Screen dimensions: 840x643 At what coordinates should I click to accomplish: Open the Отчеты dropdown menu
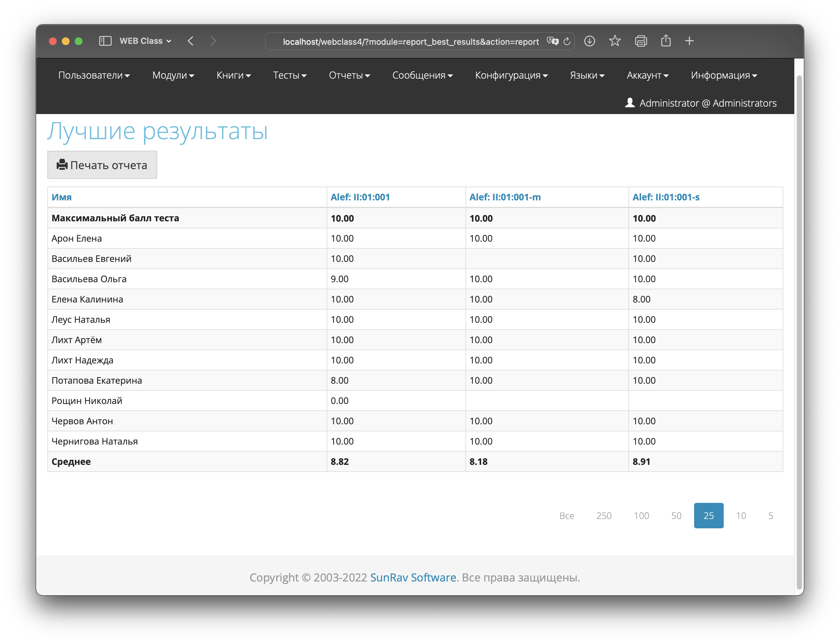[x=349, y=75]
